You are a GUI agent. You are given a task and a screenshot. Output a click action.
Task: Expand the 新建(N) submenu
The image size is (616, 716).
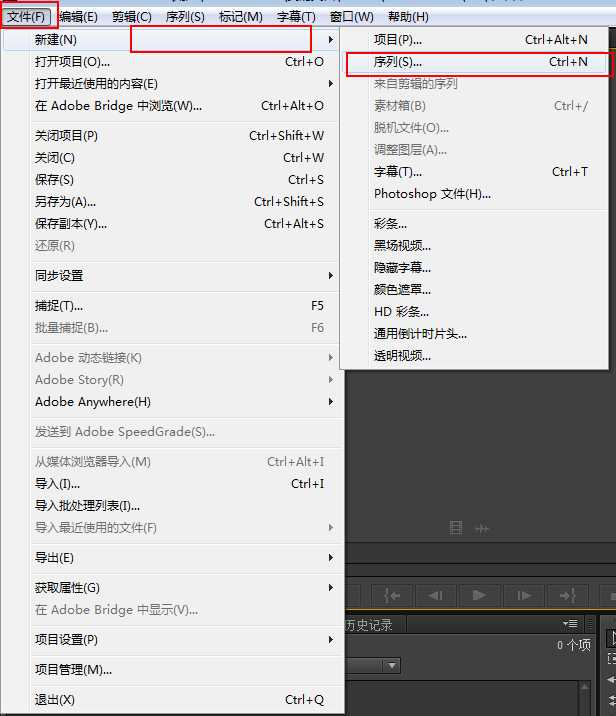(171, 40)
